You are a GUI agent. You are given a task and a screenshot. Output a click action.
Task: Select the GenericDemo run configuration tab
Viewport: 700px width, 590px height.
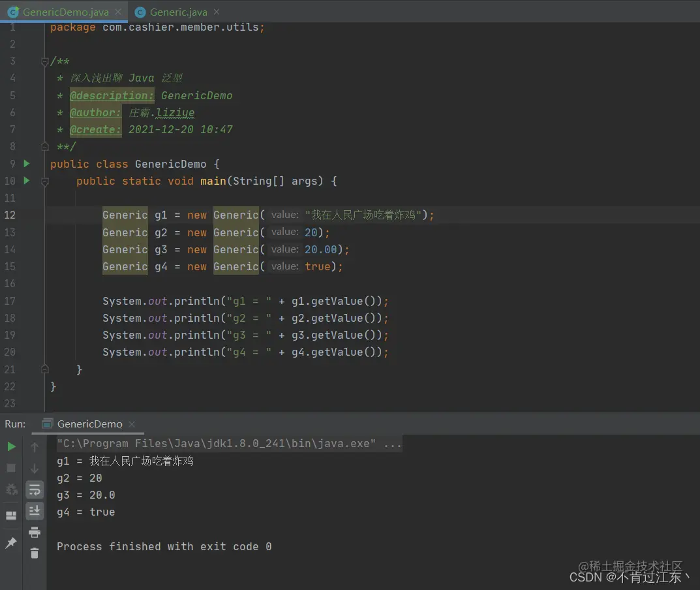89,424
